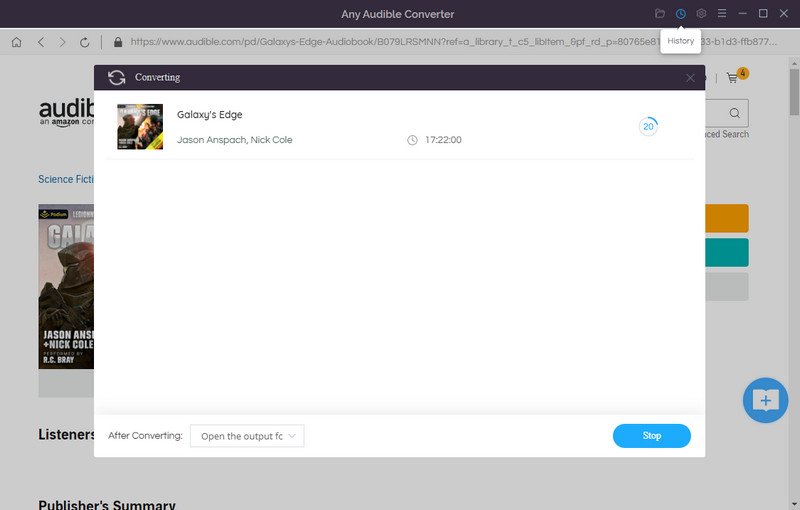The width and height of the screenshot is (800, 510).
Task: Click the Galaxy's Edge title text
Action: (210, 115)
